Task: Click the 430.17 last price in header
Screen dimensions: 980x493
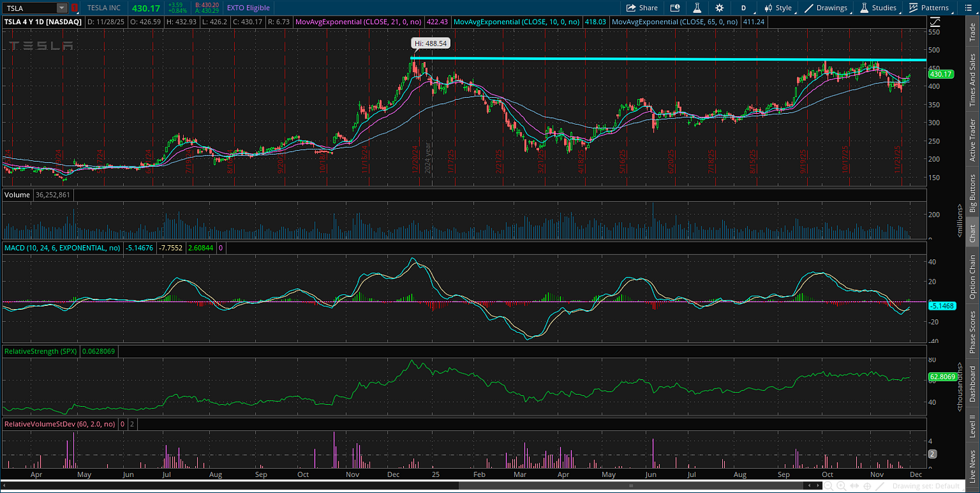Action: pyautogui.click(x=145, y=8)
